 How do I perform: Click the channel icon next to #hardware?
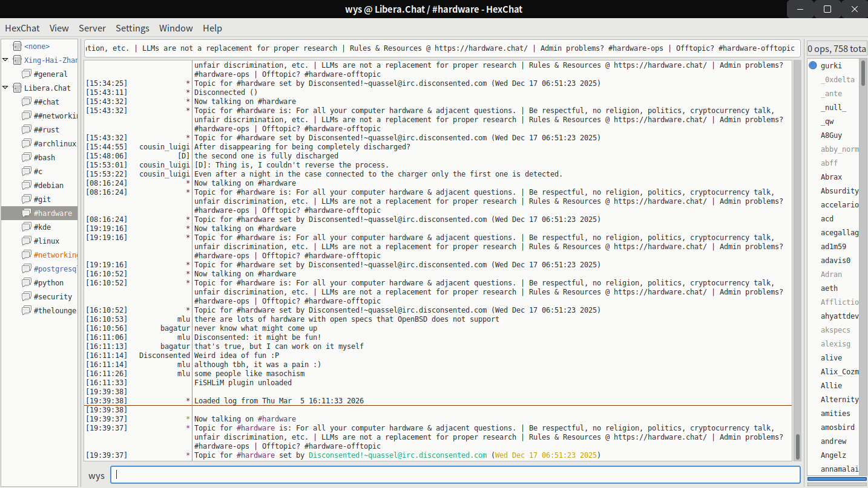pos(27,213)
